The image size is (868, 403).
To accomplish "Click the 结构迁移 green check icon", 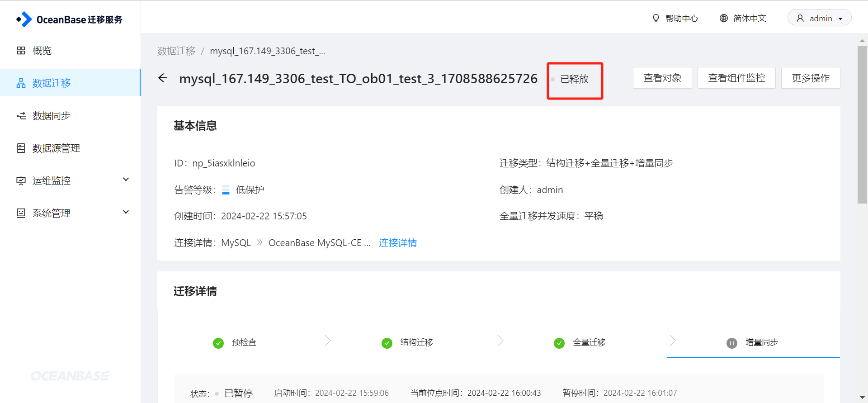I will point(387,343).
